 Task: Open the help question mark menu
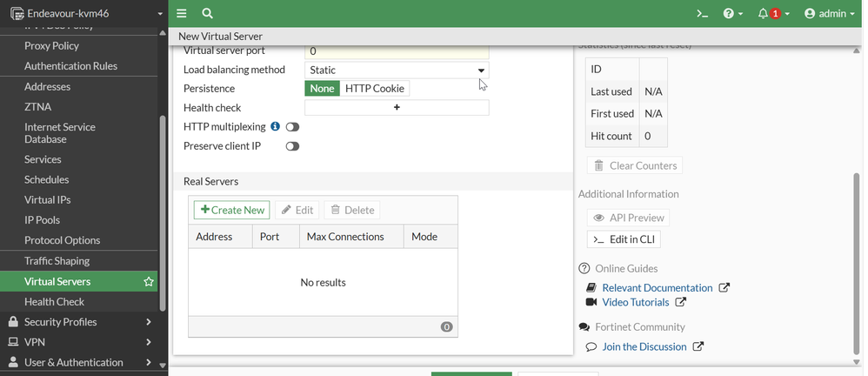click(x=733, y=14)
